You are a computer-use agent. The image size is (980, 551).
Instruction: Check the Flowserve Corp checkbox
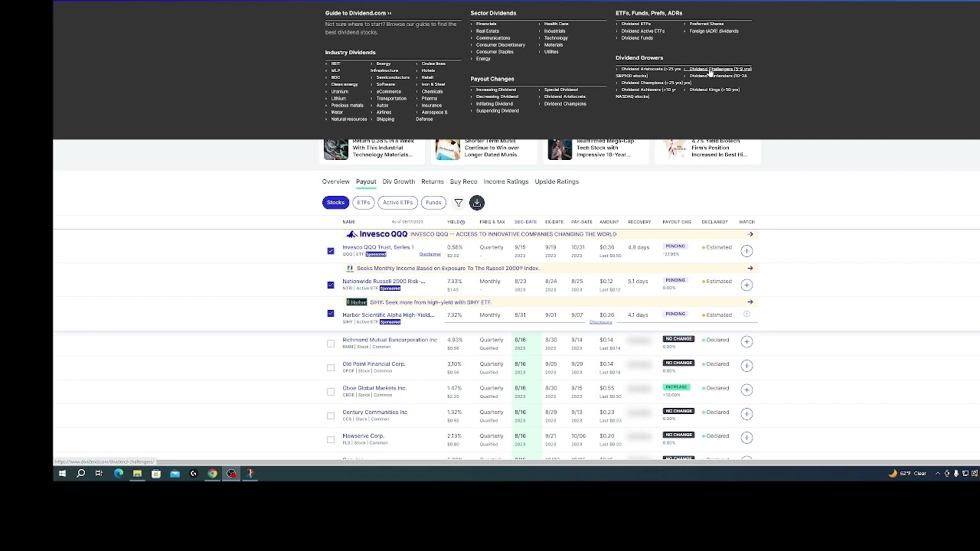(331, 440)
